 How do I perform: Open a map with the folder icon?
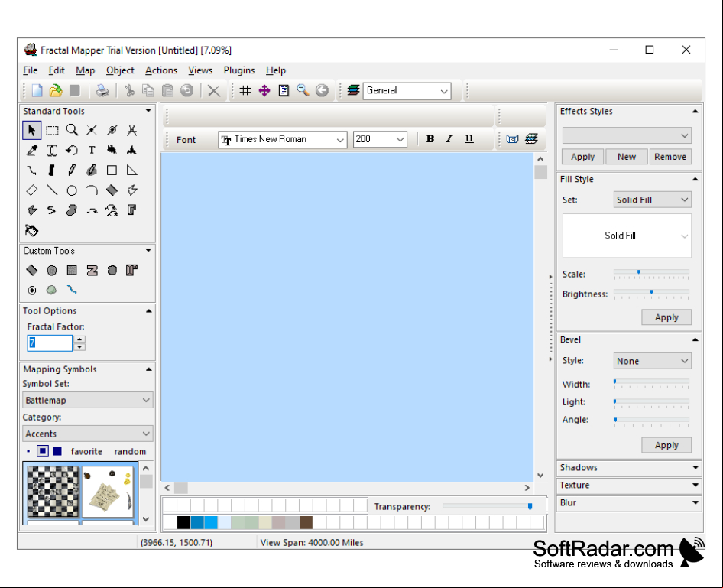pos(56,90)
